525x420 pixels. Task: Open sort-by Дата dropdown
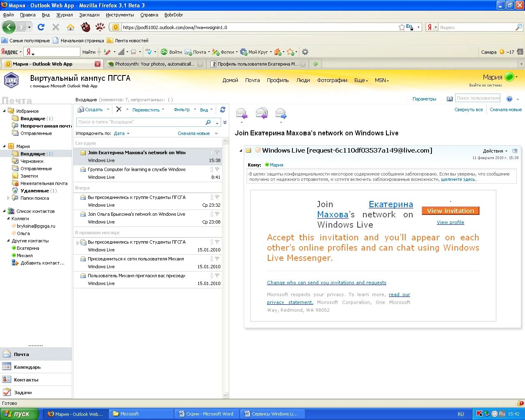pyautogui.click(x=122, y=133)
